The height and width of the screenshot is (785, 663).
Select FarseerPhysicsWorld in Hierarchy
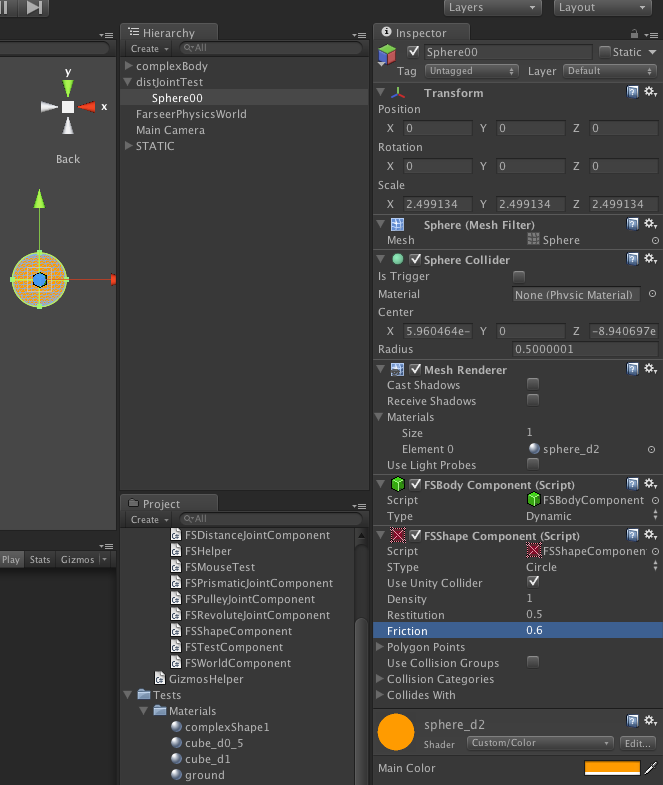pyautogui.click(x=191, y=114)
